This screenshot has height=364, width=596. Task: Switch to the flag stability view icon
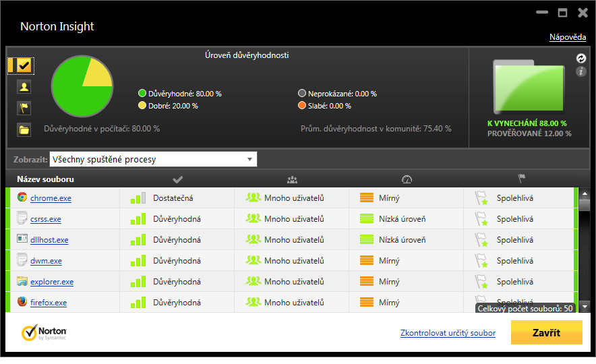click(24, 109)
